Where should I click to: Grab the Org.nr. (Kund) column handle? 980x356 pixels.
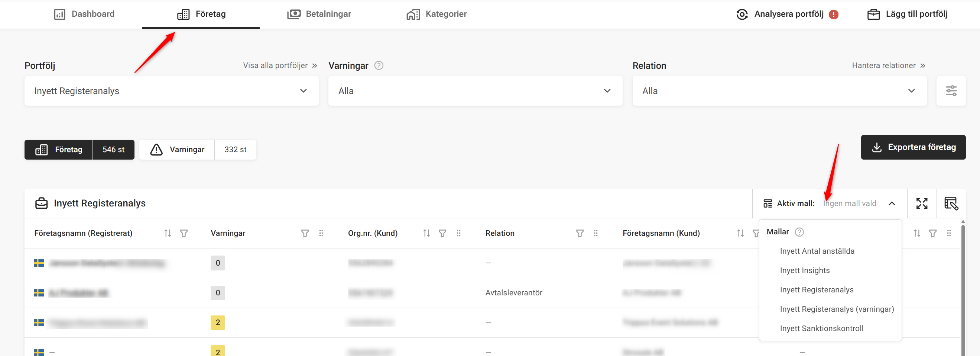tap(458, 233)
